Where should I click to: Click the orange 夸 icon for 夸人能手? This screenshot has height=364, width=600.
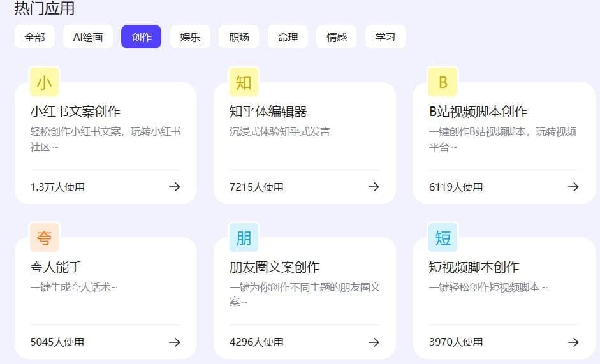[44, 238]
